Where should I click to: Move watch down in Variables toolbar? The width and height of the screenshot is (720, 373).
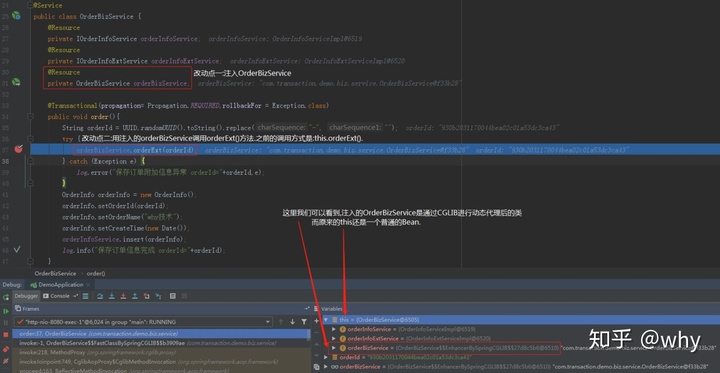[316, 355]
